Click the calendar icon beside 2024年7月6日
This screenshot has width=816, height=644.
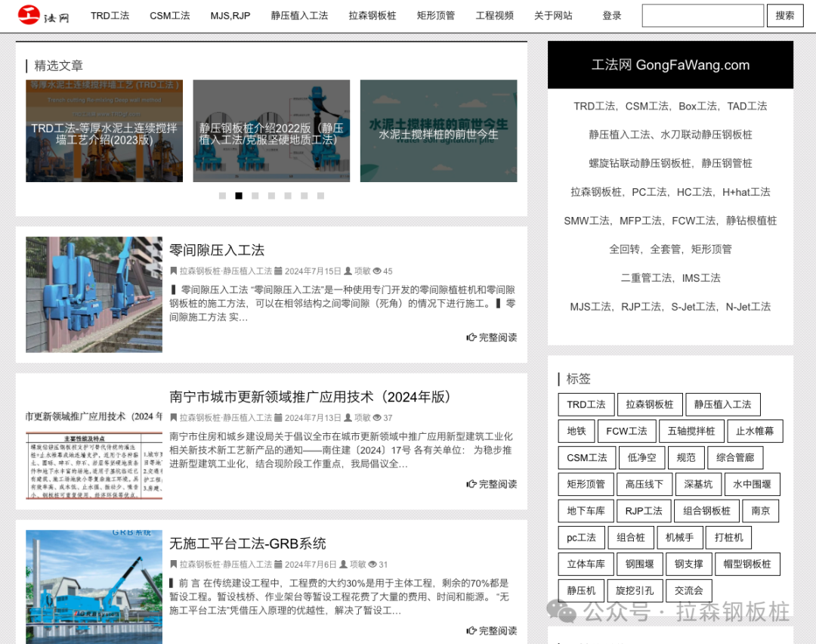point(278,565)
